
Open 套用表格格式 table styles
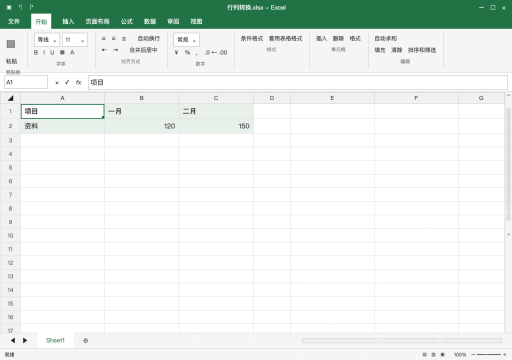[286, 39]
